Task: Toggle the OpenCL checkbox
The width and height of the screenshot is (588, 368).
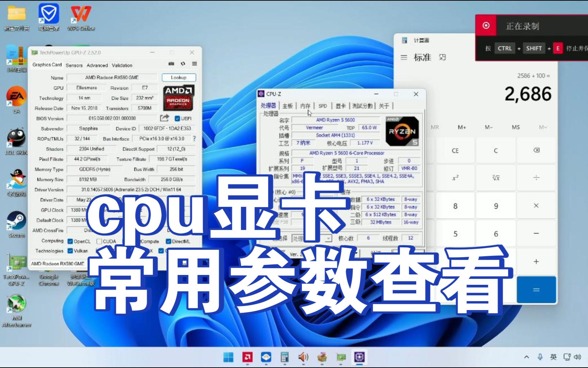Action: 70,241
